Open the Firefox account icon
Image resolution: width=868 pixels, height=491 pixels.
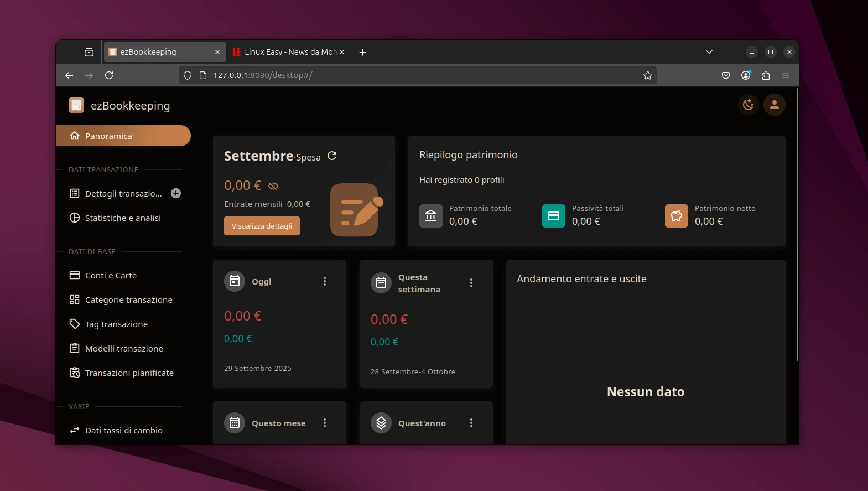tap(746, 75)
